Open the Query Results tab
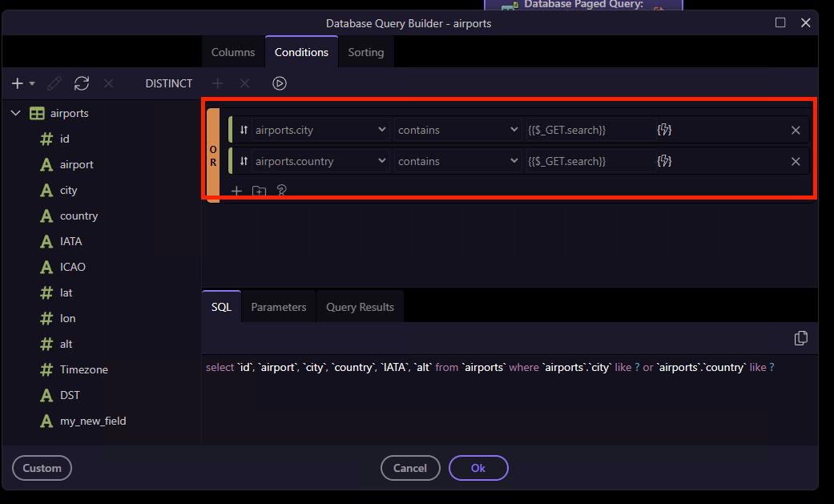The image size is (834, 504). [360, 307]
